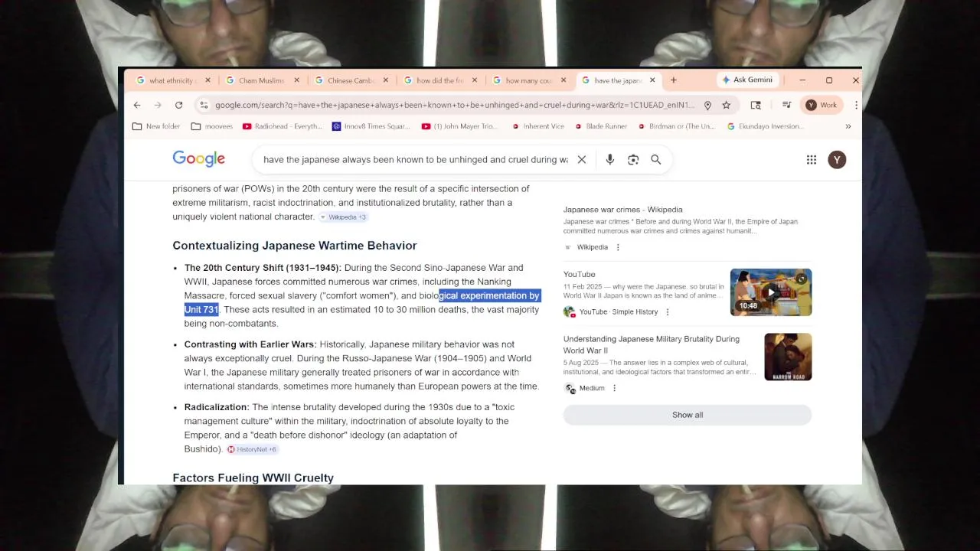Open Google Lens page search icon in toolbar
Screen dimensions: 980x551
tap(756, 105)
